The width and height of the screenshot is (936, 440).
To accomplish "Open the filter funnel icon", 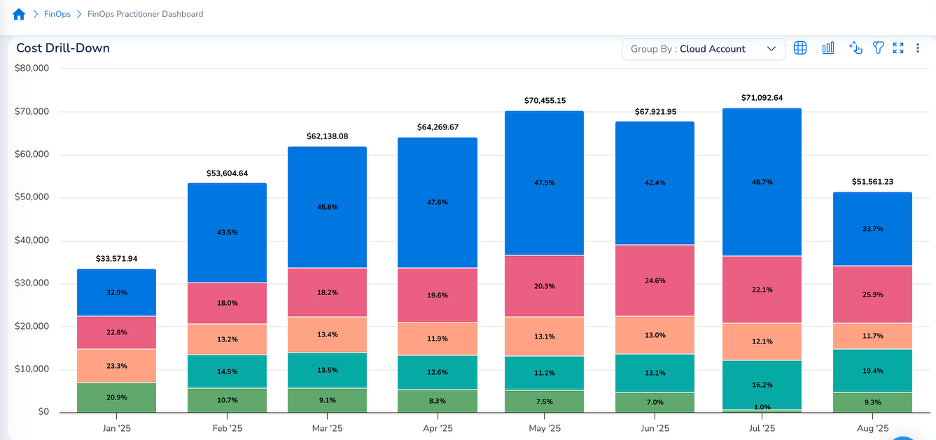I will pyautogui.click(x=878, y=48).
